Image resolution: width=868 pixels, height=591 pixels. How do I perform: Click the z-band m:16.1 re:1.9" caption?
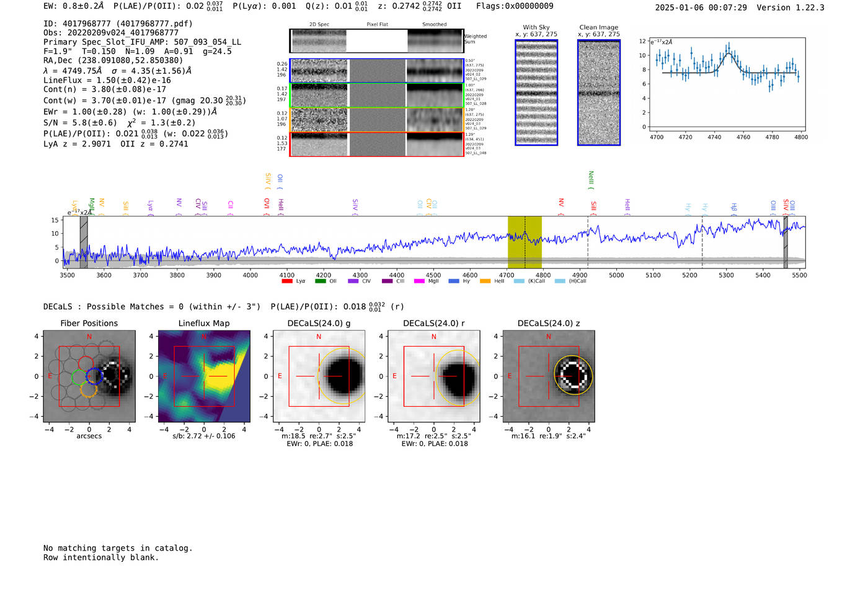(549, 436)
